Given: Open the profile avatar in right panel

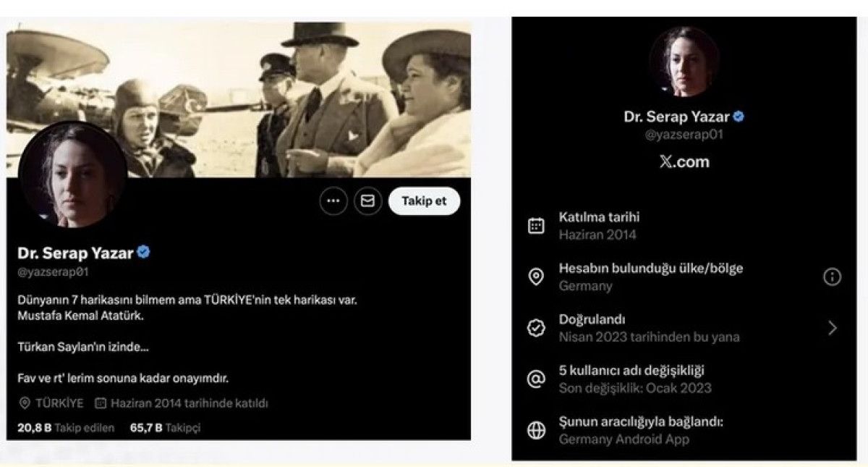Looking at the screenshot, I should (684, 62).
